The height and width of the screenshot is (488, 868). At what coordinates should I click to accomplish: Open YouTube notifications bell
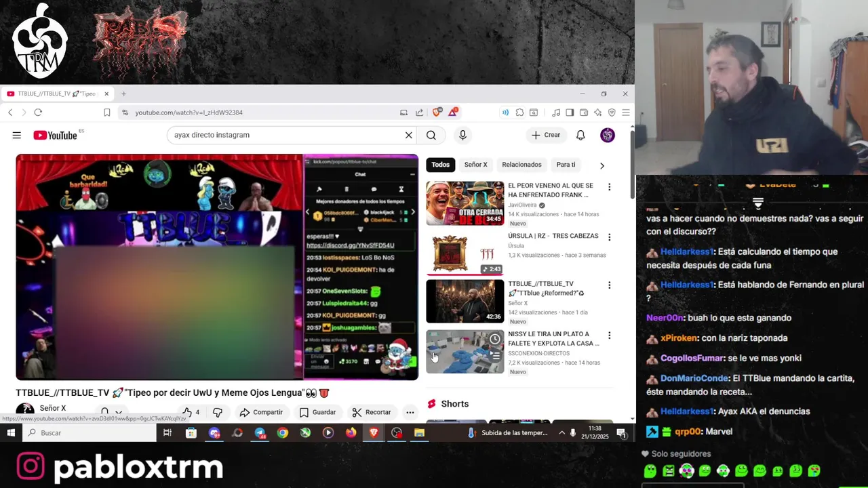tap(580, 135)
